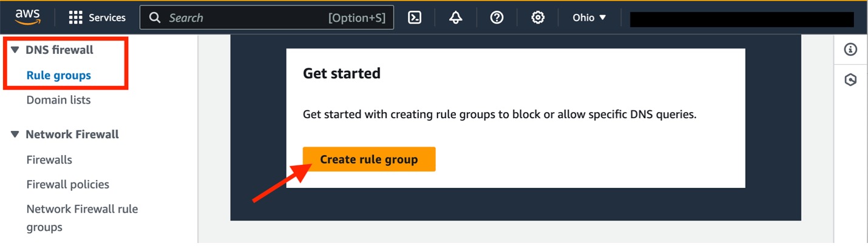868x246 pixels.
Task: Click the redacted account menu bar
Action: tap(742, 19)
